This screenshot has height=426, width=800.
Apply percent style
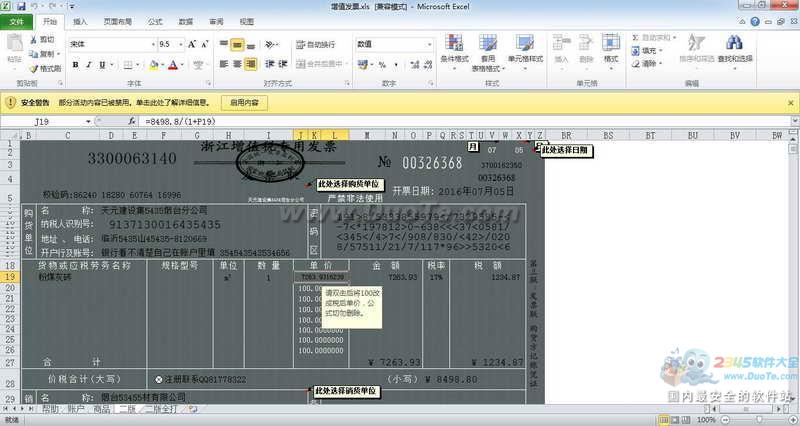click(x=382, y=64)
